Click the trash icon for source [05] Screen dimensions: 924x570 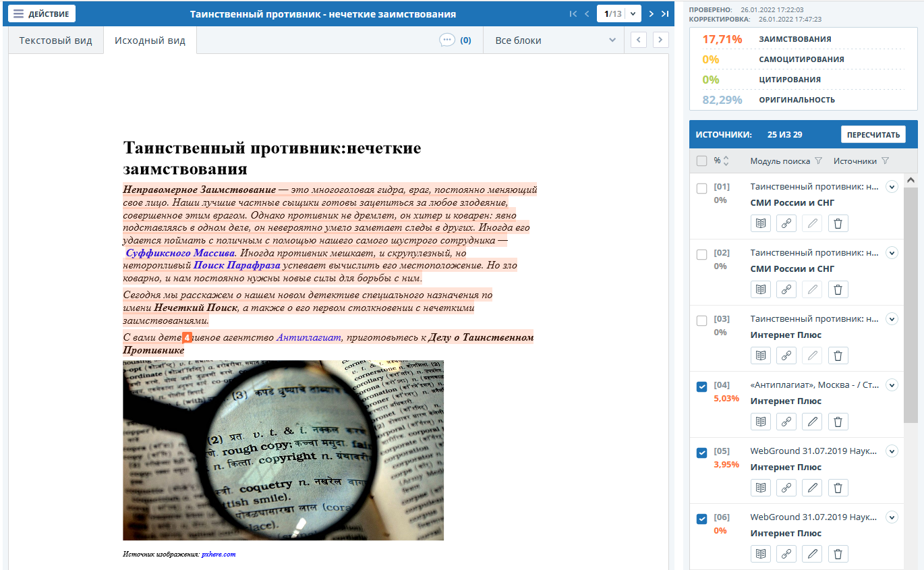tap(838, 488)
